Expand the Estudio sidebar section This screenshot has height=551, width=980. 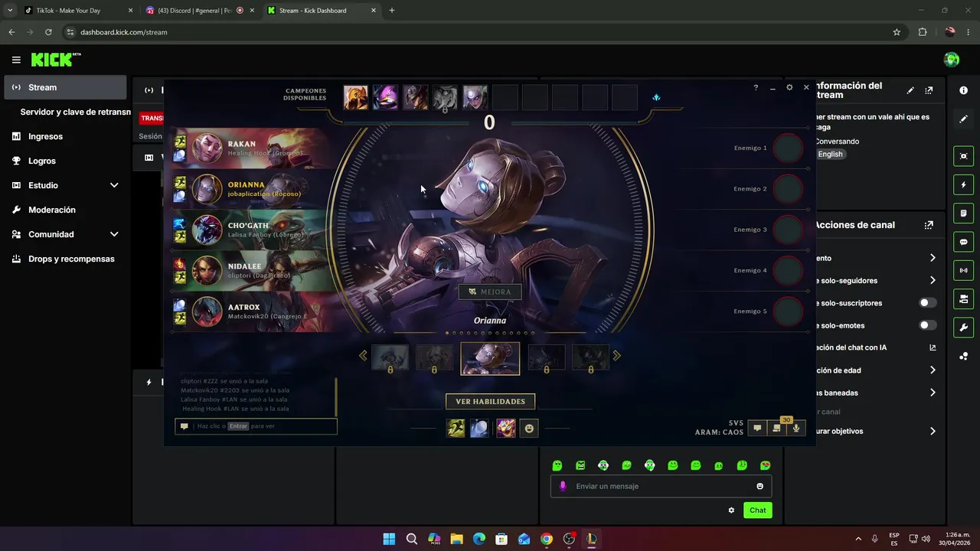pyautogui.click(x=114, y=185)
